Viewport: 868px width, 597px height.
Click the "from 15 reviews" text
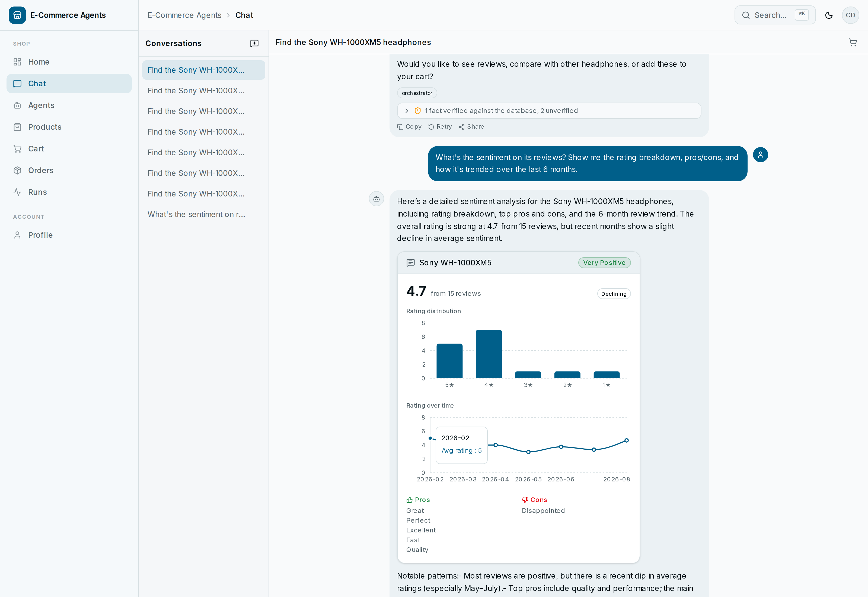(x=456, y=294)
